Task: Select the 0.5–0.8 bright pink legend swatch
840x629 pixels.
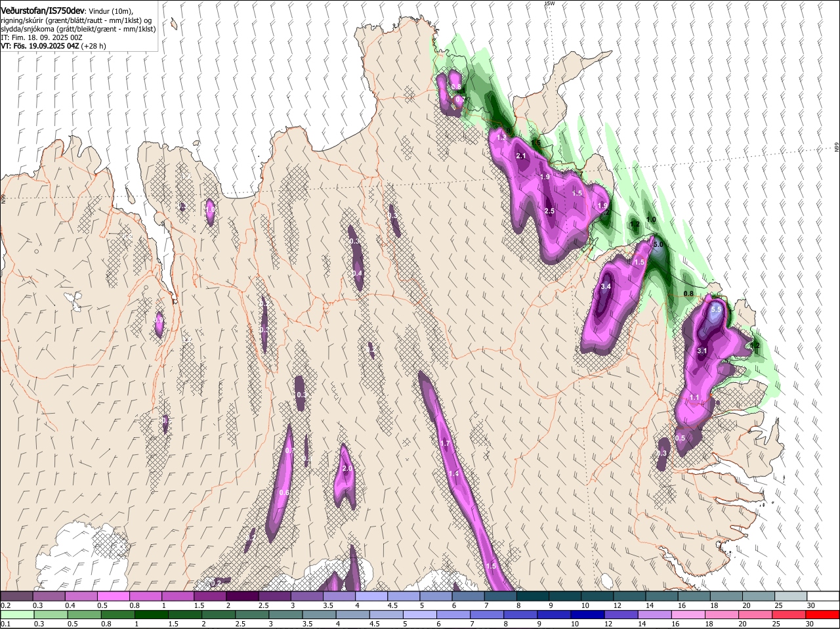Action: pos(113,596)
